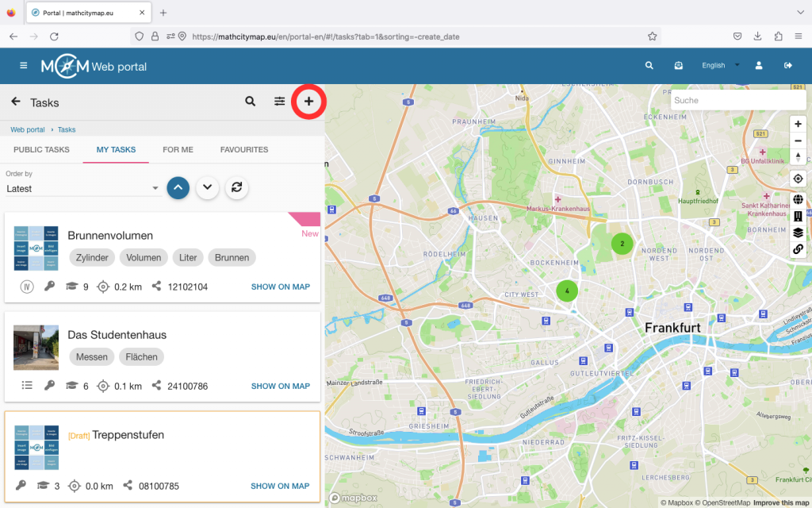
Task: Open the hamburger menu in portal header
Action: pyautogui.click(x=24, y=66)
